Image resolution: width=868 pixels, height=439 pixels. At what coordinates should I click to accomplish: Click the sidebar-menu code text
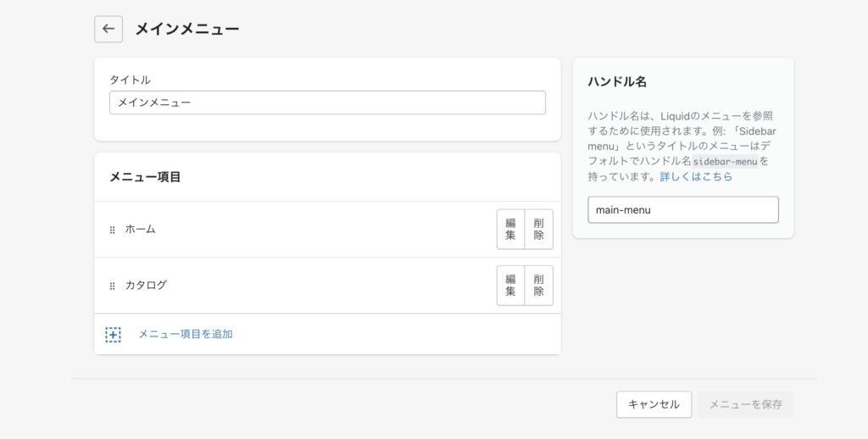pyautogui.click(x=726, y=161)
